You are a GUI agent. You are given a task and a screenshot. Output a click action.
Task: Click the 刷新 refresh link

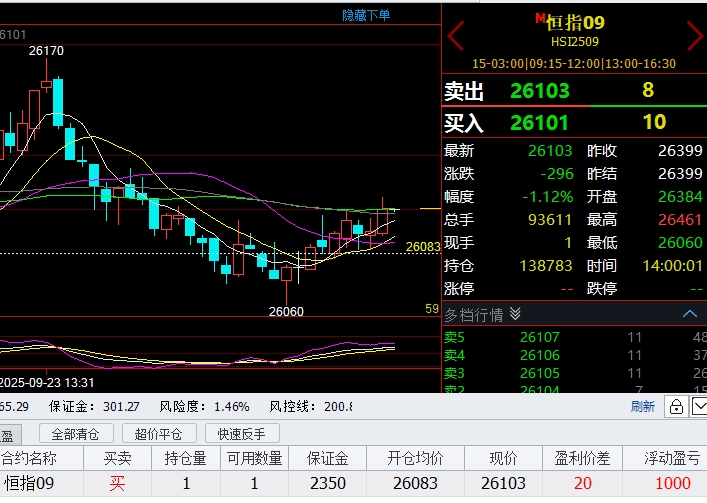tap(643, 407)
